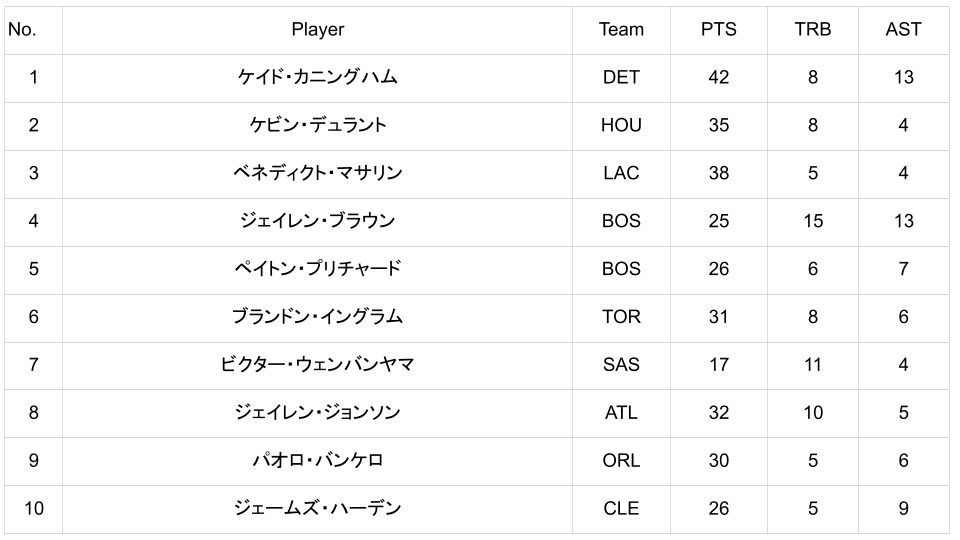This screenshot has height=540, width=960.
Task: Select the PTS column header
Action: [718, 29]
